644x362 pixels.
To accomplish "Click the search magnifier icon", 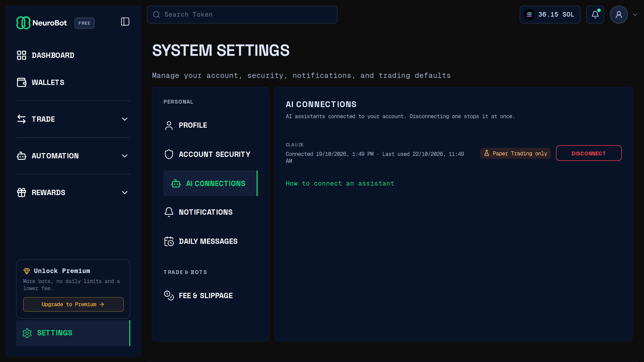I will pos(156,15).
